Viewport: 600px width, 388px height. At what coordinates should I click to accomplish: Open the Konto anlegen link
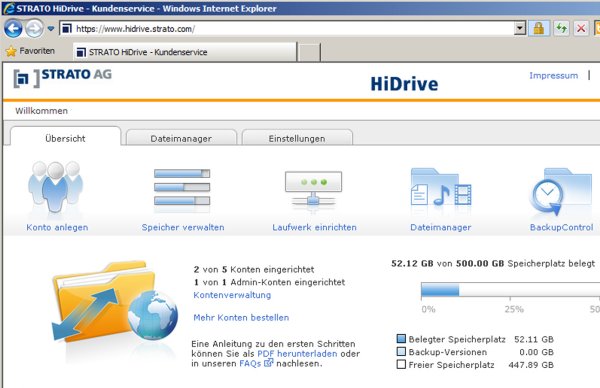(57, 227)
